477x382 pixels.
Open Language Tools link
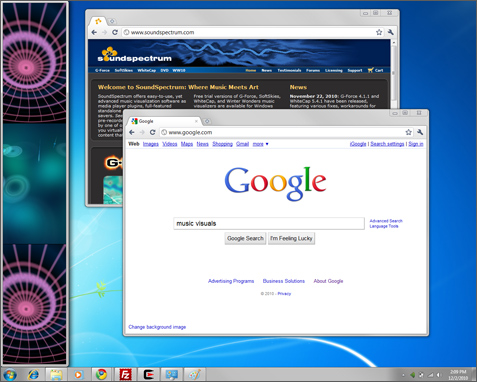tap(384, 226)
